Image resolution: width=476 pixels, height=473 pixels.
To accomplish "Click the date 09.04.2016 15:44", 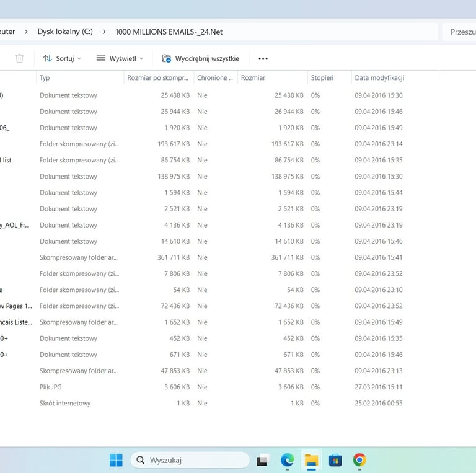I will (x=378, y=193).
